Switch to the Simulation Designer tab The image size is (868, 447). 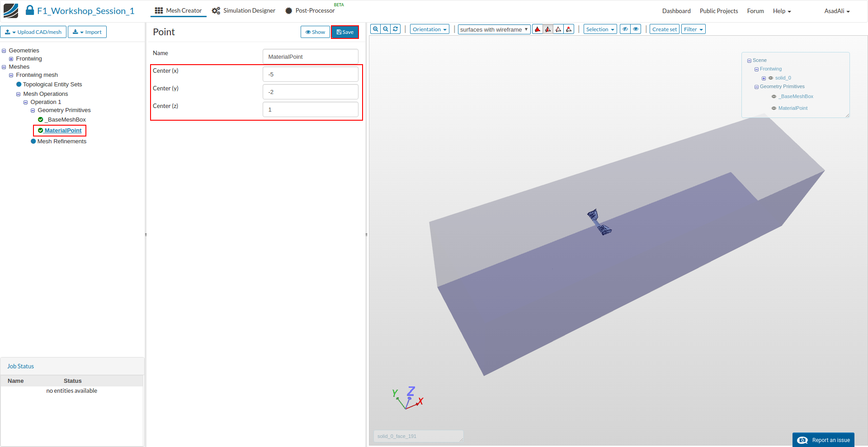point(244,11)
